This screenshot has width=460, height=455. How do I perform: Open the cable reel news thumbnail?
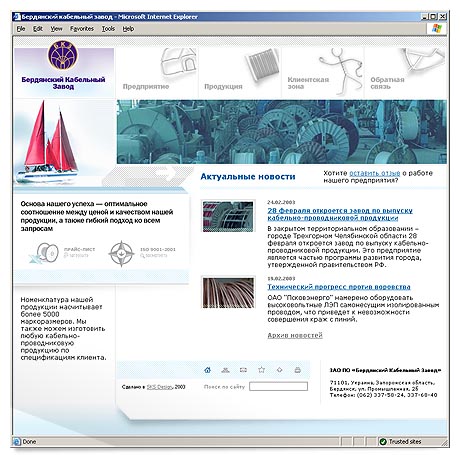(x=228, y=216)
